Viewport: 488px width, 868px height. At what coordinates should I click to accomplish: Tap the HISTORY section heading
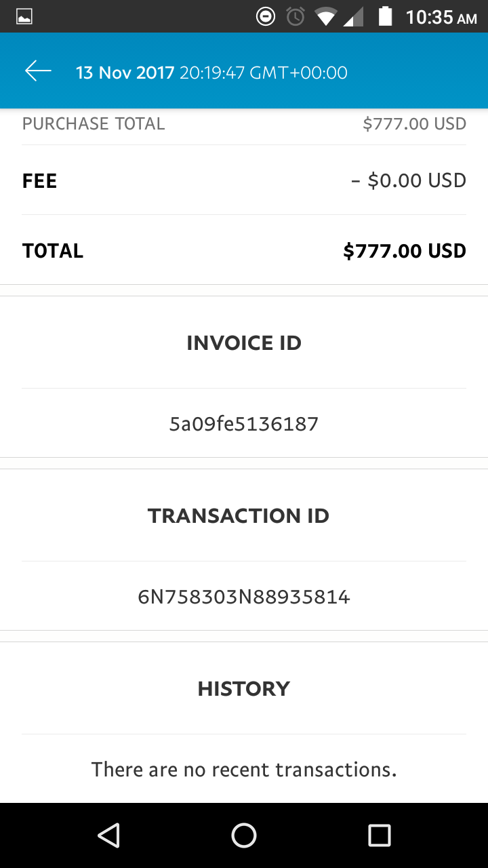coord(244,689)
